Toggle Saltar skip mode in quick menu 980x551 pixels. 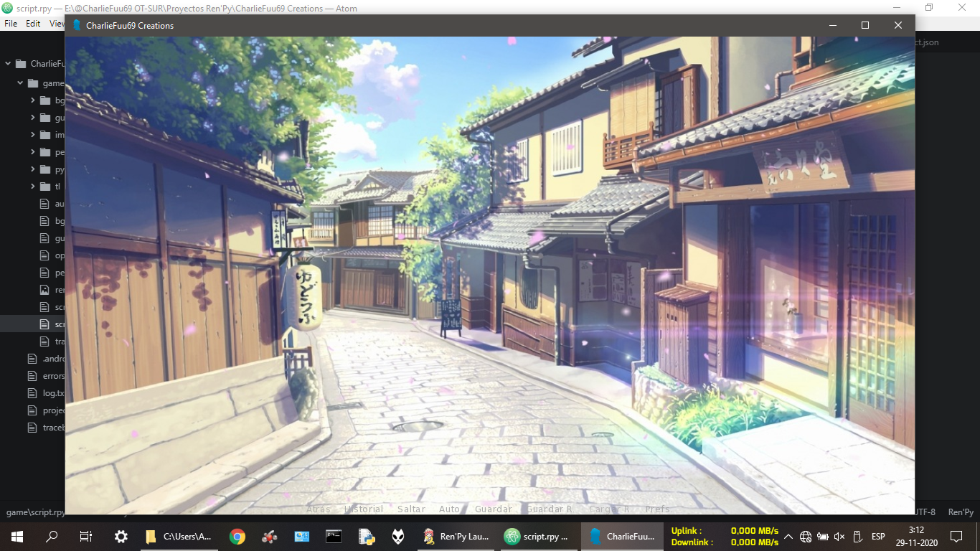point(411,509)
